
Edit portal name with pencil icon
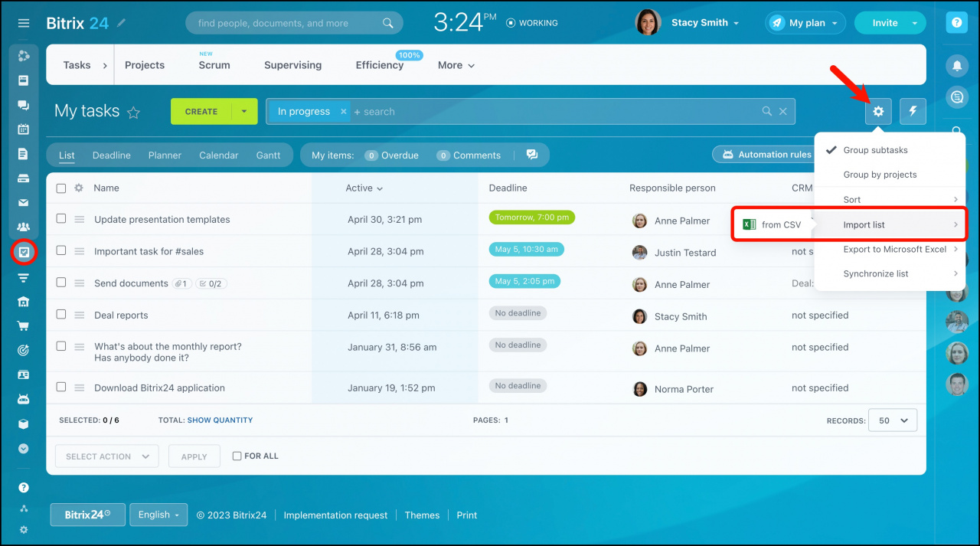click(122, 23)
